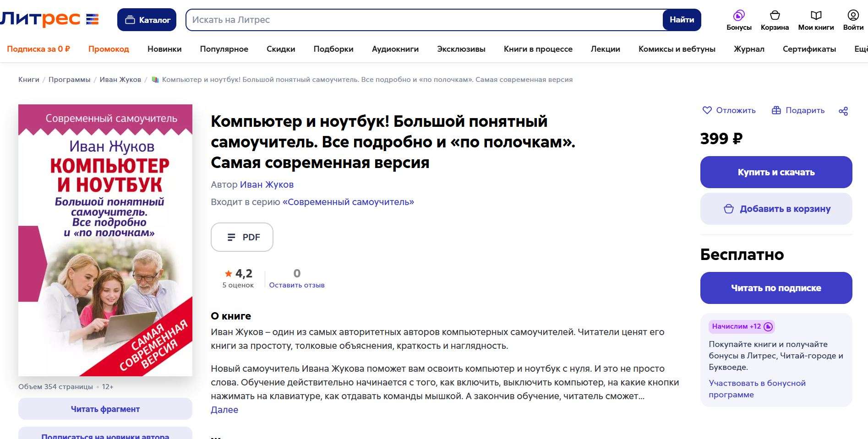Screen dimensions: 868x439
Task: Click the orange star rating 4,2
Action: coord(238,273)
